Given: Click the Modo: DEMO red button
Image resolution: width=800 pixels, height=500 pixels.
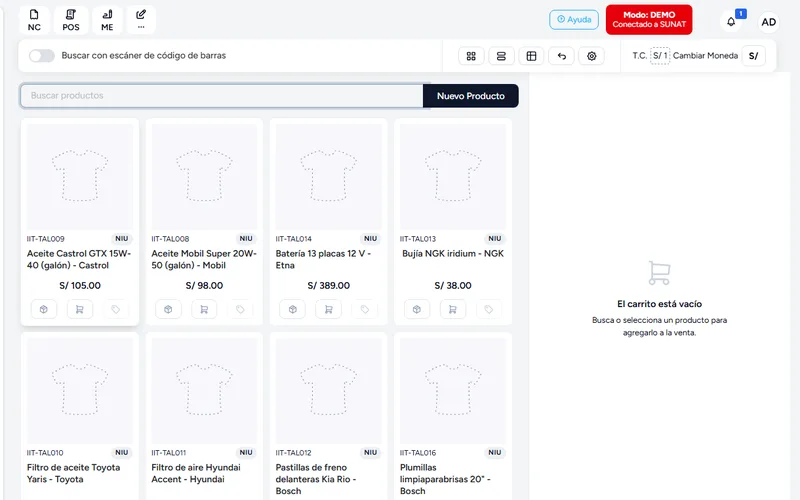Looking at the screenshot, I should pos(649,19).
